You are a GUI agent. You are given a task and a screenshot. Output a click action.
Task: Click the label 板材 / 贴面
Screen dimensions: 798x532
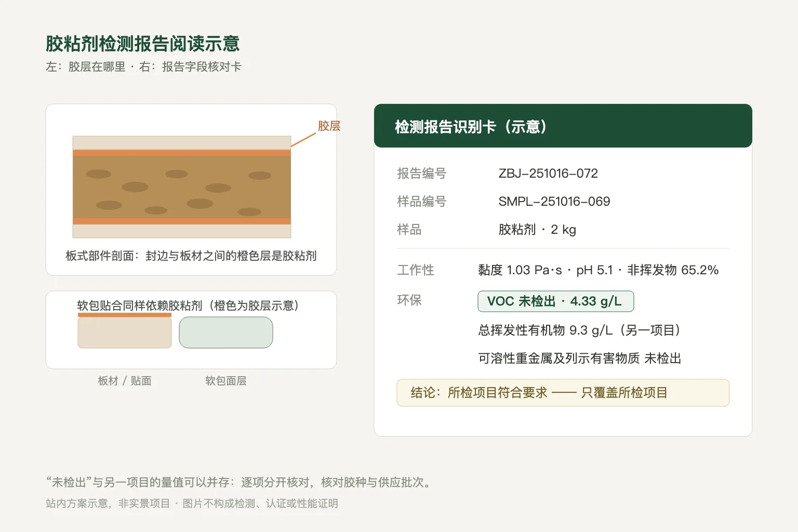pyautogui.click(x=125, y=381)
